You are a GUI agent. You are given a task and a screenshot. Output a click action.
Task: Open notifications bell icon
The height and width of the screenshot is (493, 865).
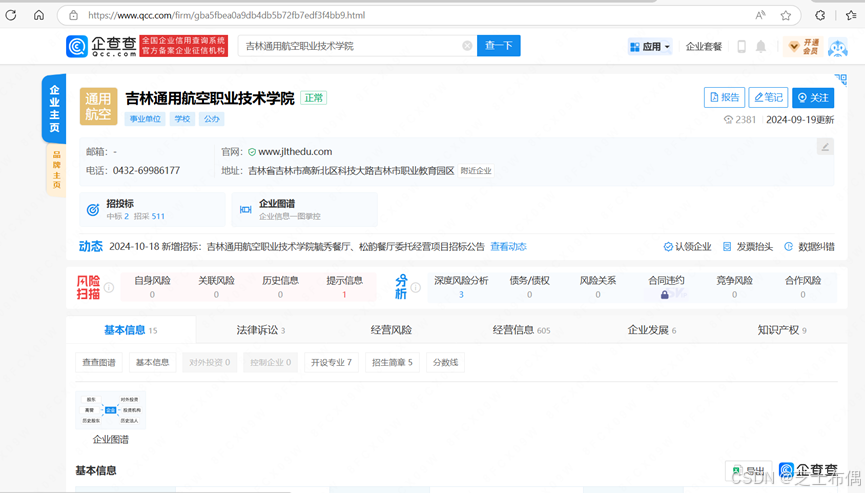761,46
